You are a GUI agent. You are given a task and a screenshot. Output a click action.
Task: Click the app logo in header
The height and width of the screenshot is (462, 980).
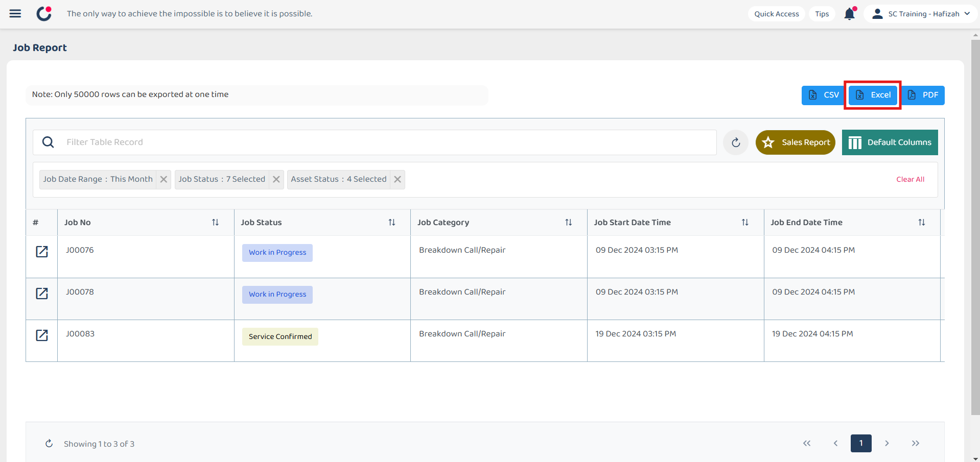[44, 13]
